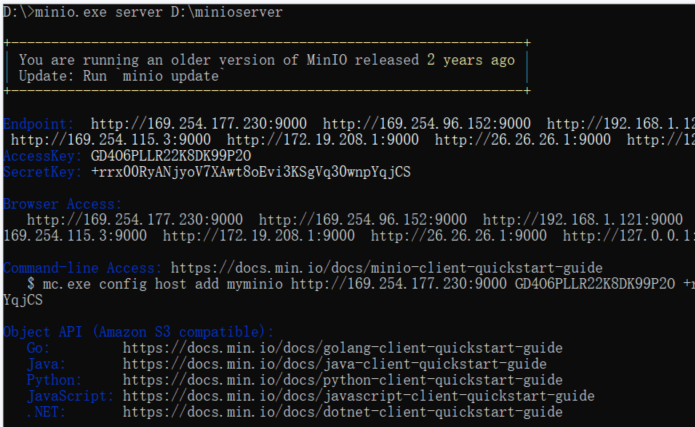The height and width of the screenshot is (427, 695).
Task: Click http://169.254.115.3:9000 in second Endpoint line
Action: click(x=111, y=140)
